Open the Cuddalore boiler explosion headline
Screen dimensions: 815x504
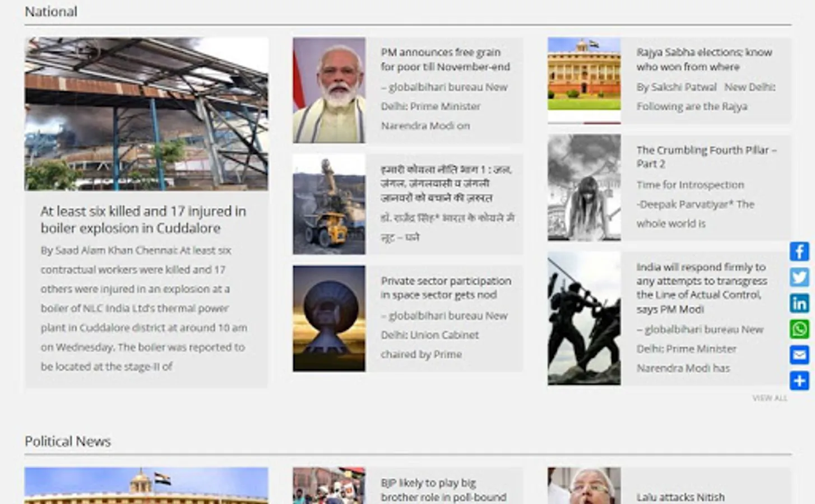143,220
